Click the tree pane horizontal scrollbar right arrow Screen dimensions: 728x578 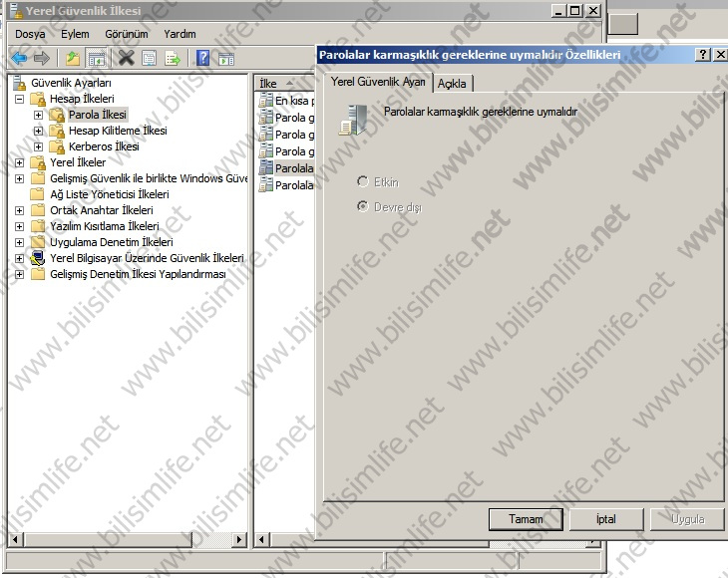click(x=238, y=540)
